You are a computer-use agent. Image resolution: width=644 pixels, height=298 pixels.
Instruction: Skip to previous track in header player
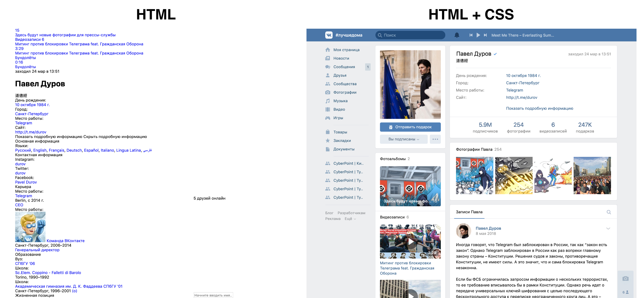pos(471,35)
